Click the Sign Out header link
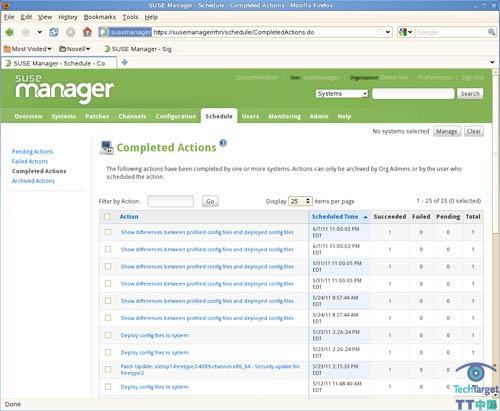Screen dimensions: 500x411 coord(472,77)
